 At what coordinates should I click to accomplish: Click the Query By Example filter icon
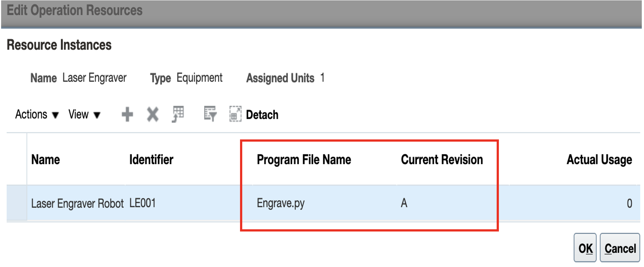[210, 114]
